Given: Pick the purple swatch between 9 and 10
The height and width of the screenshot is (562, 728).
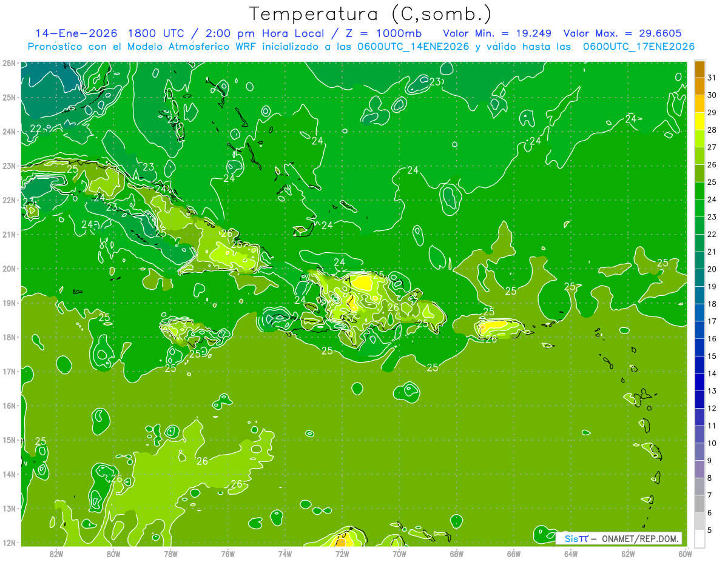Looking at the screenshot, I should (699, 452).
